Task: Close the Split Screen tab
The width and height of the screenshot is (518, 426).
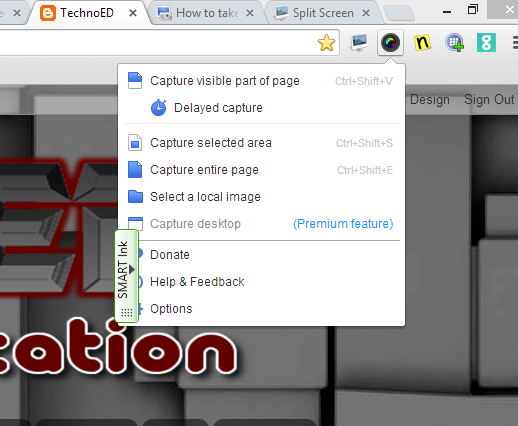Action: [x=366, y=13]
